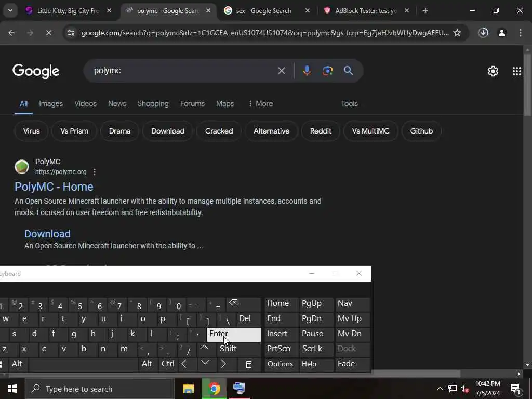This screenshot has height=399, width=532.
Task: Open the Google apps grid
Action: (517, 71)
